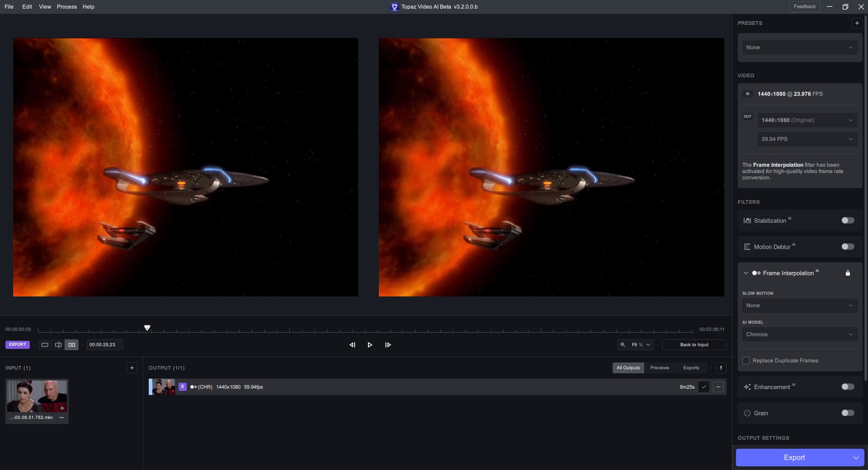
Task: Play the video preview
Action: coord(370,345)
